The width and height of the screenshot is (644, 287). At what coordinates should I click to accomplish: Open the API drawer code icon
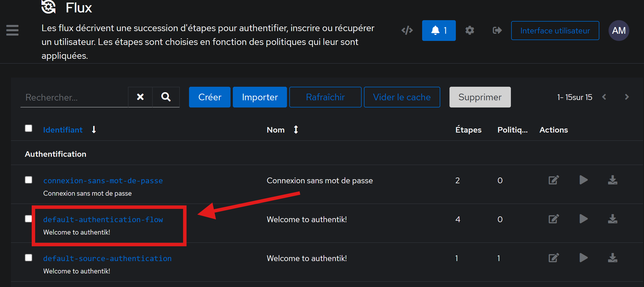tap(407, 30)
